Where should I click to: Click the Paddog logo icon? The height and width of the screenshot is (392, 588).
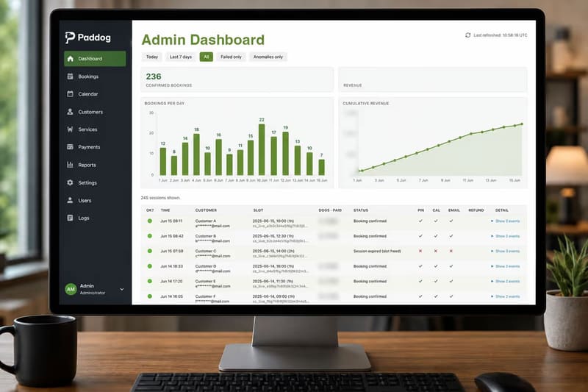tap(70, 38)
